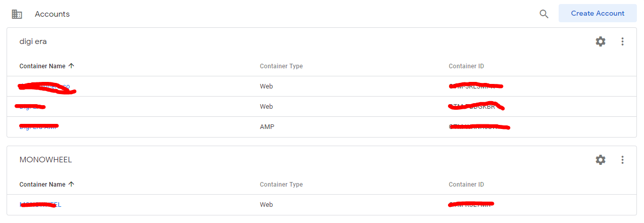This screenshot has width=644, height=223.
Task: Click Container ID header in digi era table
Action: click(466, 66)
